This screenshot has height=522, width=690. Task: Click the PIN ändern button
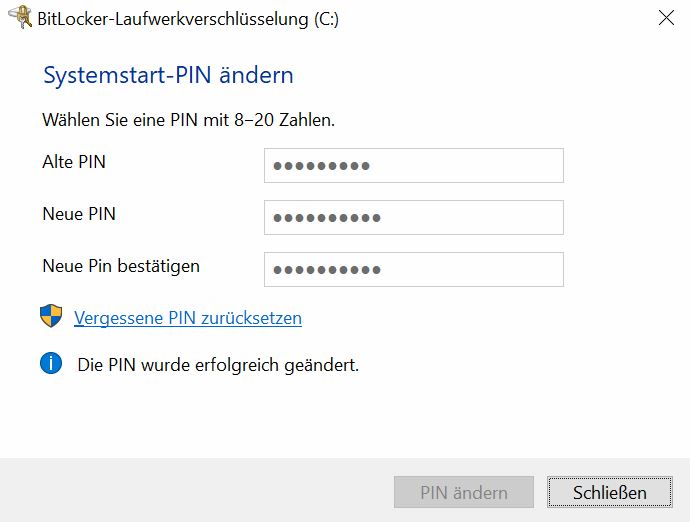click(x=464, y=492)
